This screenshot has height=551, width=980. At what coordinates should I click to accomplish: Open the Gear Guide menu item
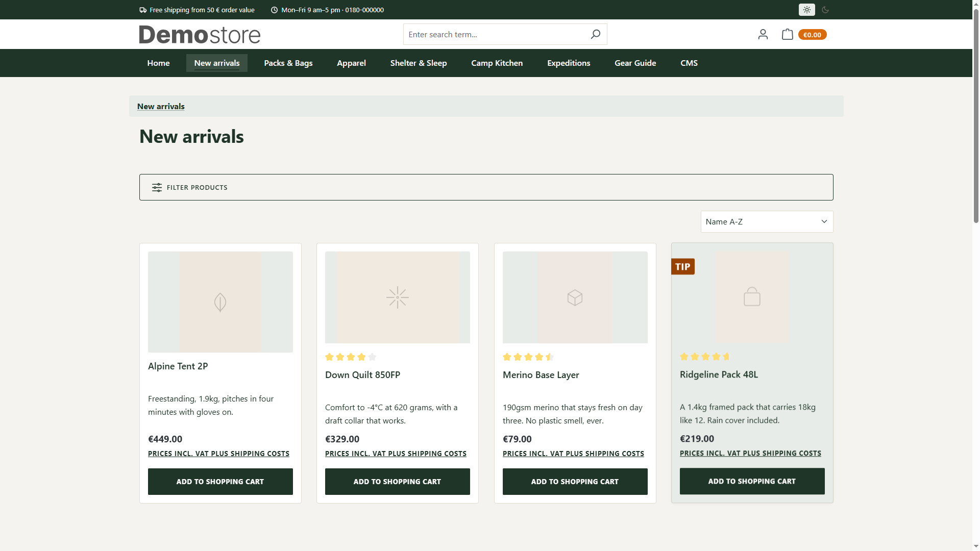(635, 63)
